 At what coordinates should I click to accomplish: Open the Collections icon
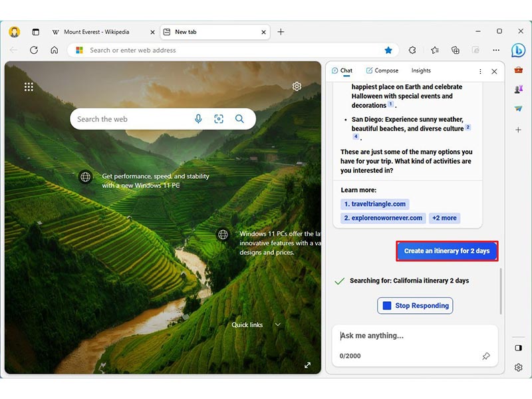[456, 51]
